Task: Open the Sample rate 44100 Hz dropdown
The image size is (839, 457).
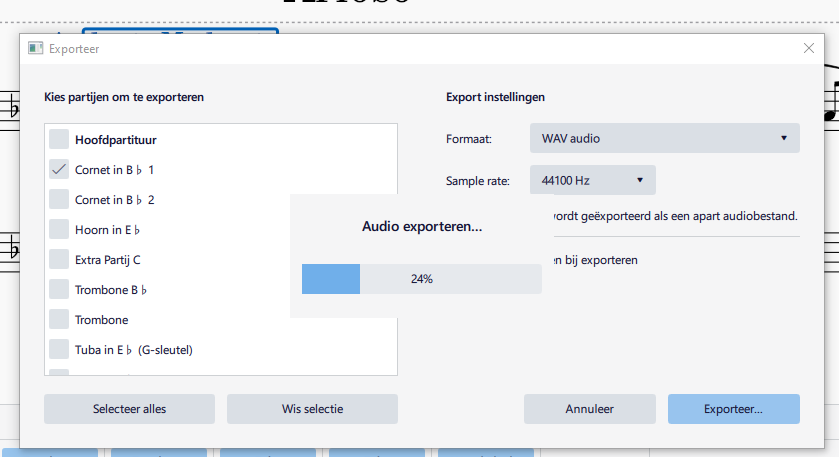Action: tap(592, 180)
